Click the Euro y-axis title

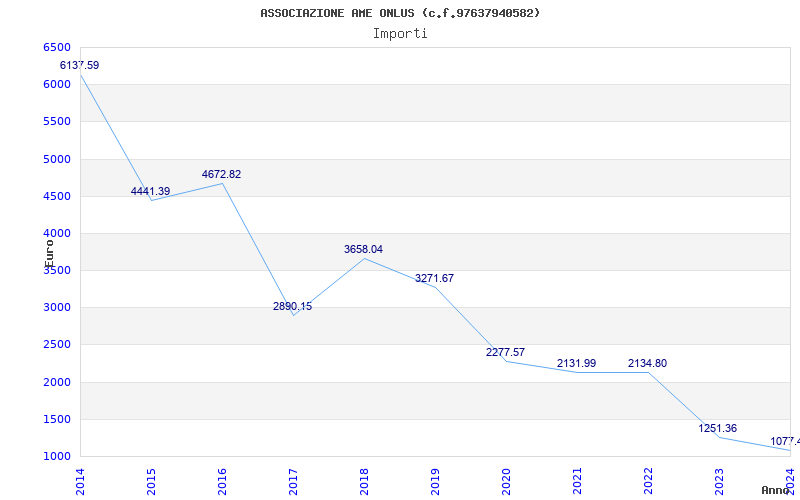tap(49, 254)
